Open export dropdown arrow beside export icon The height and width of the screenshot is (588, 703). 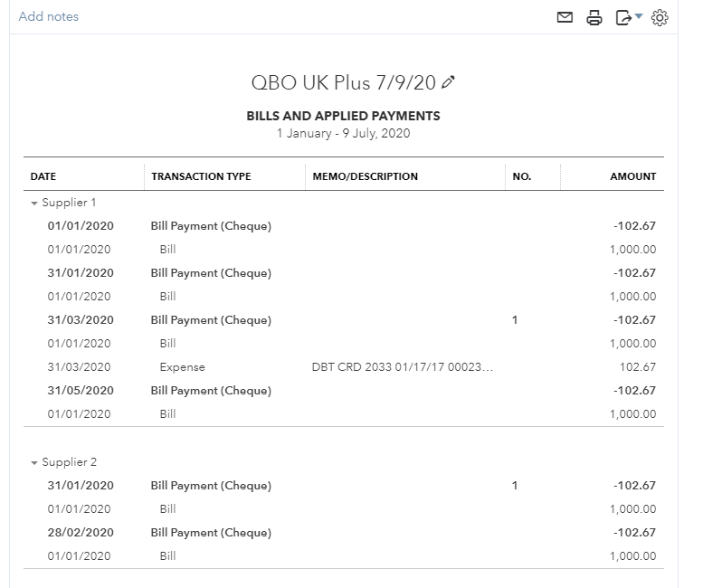coord(639,16)
